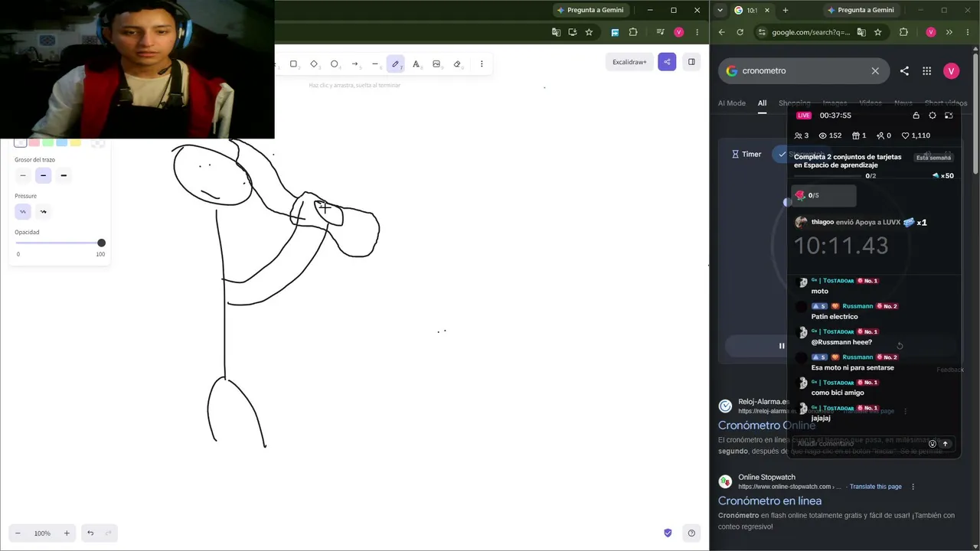
Task: Open the Google account avatar menu
Action: (x=951, y=70)
